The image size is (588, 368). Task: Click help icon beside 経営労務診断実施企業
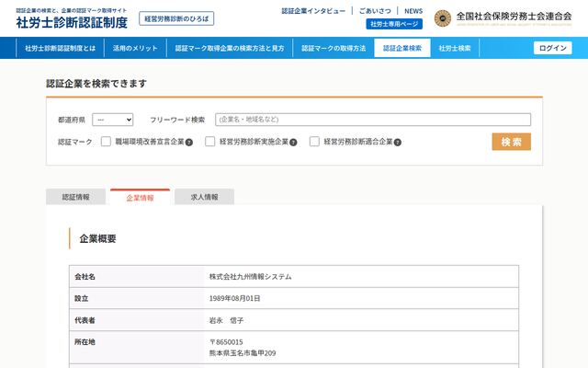293,143
